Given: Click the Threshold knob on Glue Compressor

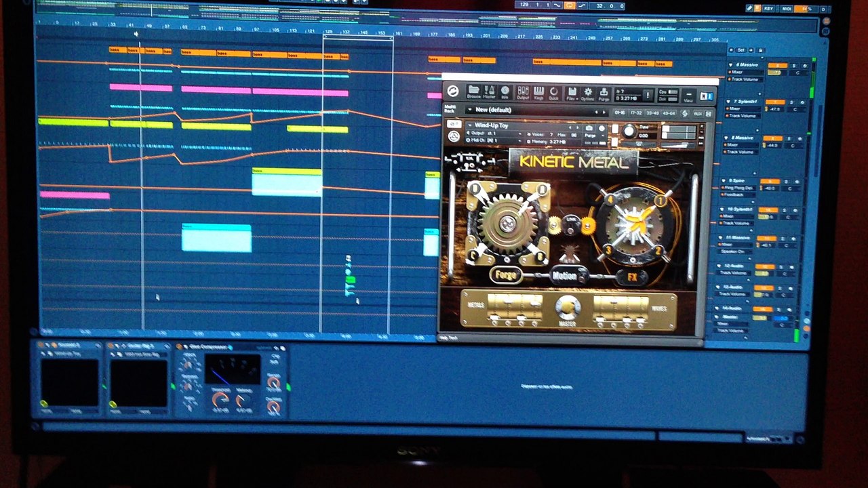Looking at the screenshot, I should coord(220,399).
